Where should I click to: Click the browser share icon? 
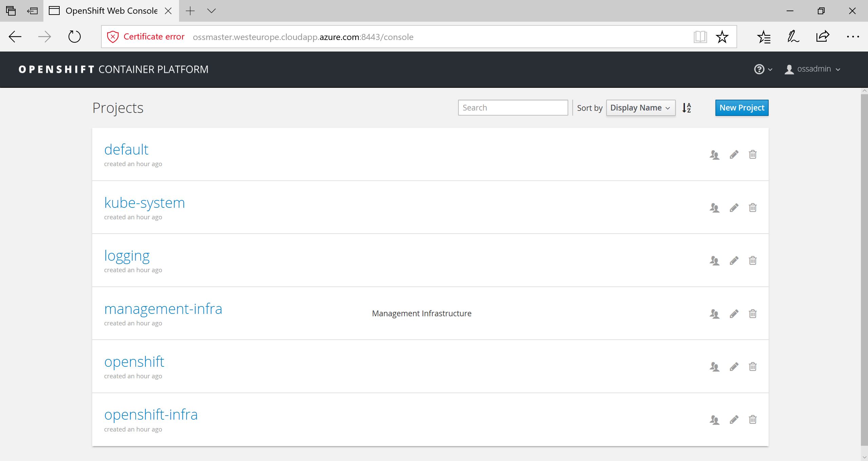tap(823, 37)
